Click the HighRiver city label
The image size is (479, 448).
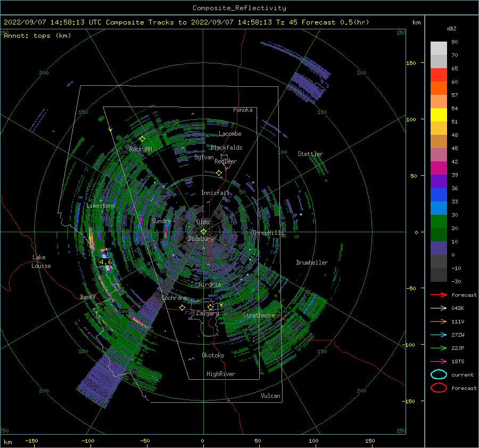point(221,374)
